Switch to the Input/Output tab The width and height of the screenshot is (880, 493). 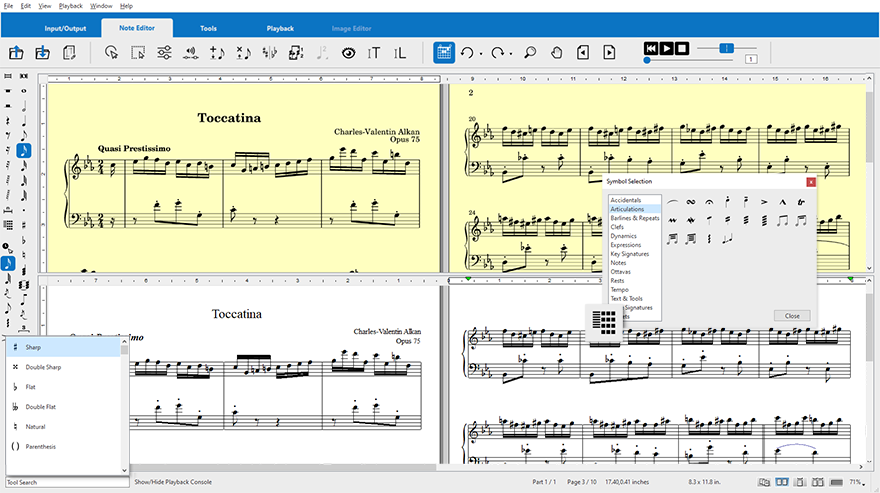point(65,28)
